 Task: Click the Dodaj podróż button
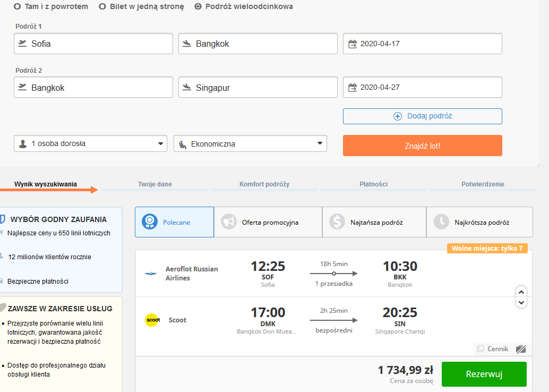pyautogui.click(x=423, y=116)
